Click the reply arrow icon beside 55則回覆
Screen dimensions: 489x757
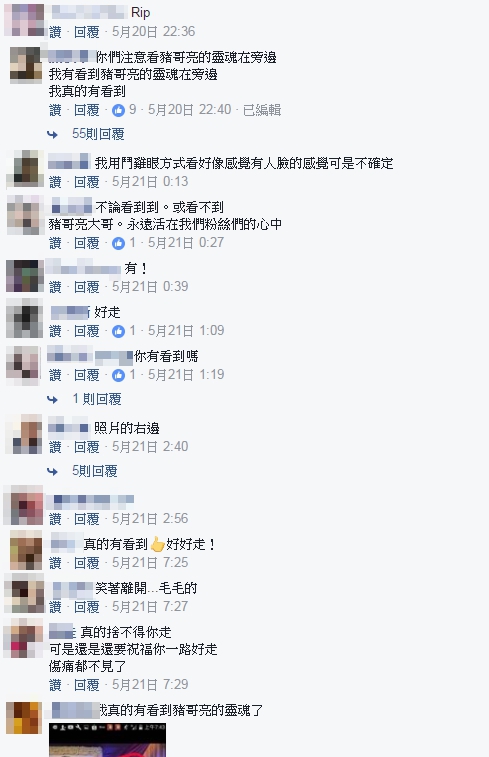tap(52, 135)
